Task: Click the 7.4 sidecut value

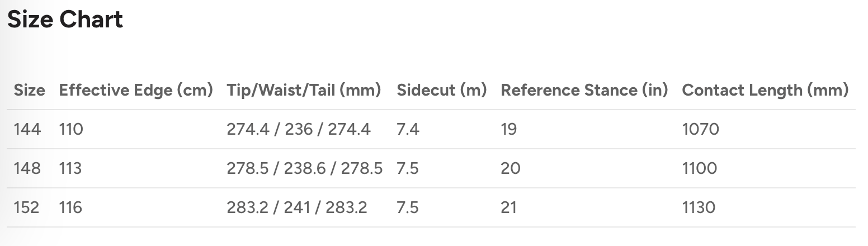Action: (408, 130)
